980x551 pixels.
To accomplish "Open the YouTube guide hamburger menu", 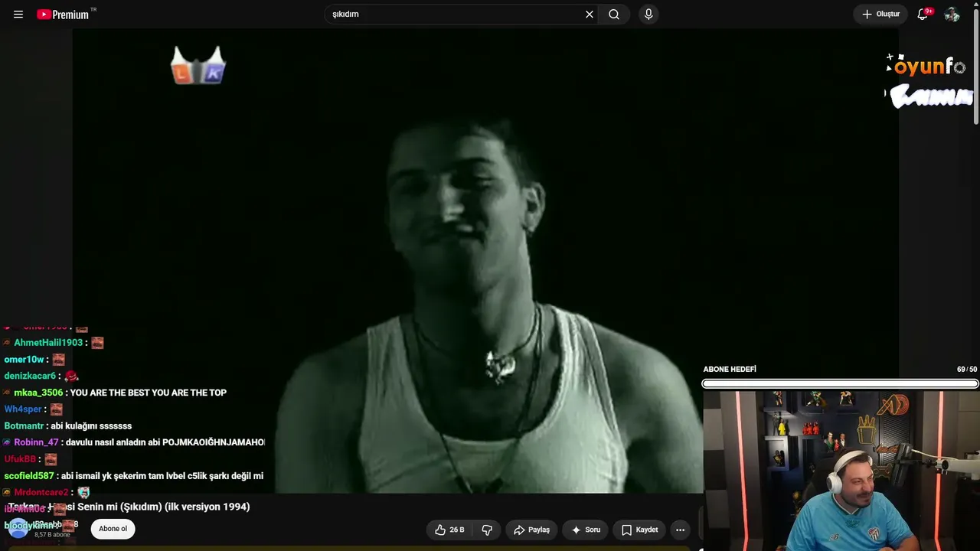I will (x=18, y=15).
